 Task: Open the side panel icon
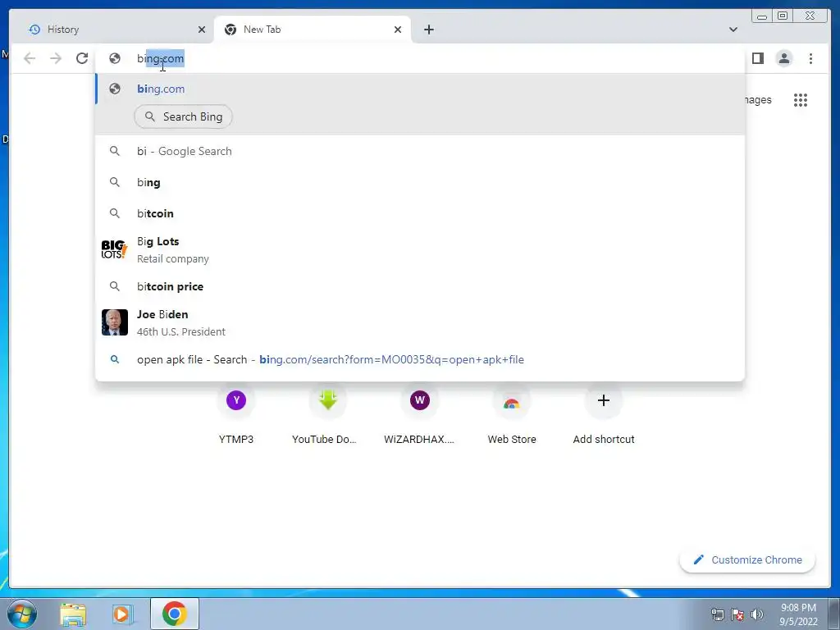tap(757, 58)
